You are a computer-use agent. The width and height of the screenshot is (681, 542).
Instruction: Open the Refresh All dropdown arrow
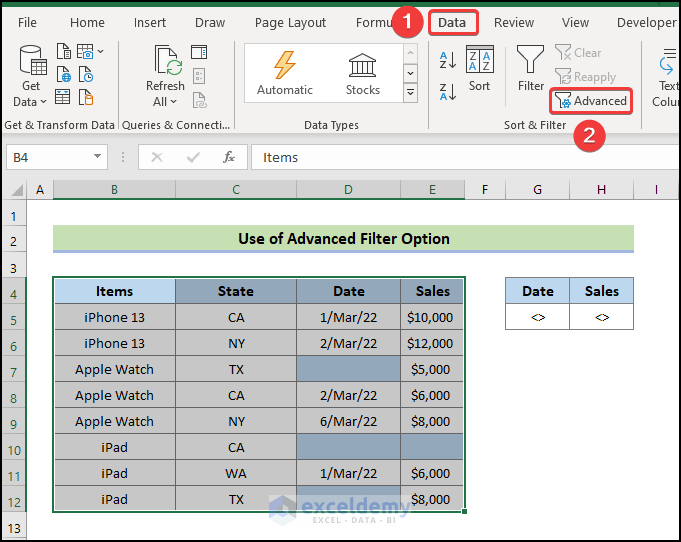coord(174,102)
